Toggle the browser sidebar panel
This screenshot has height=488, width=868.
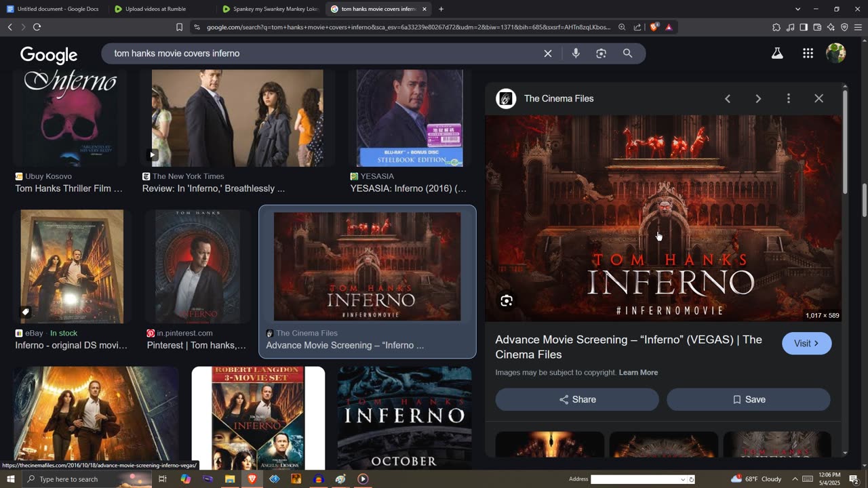coord(804,27)
